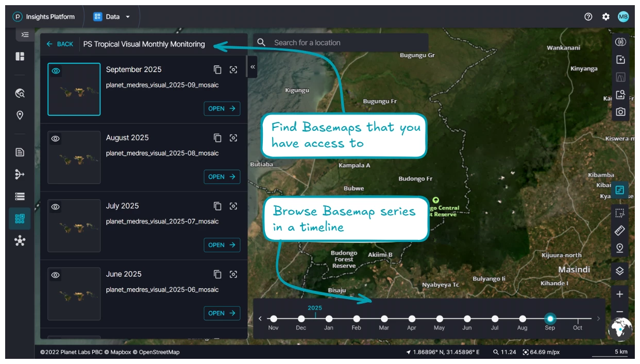Collapse the basemap panel with double chevron

coord(252,67)
